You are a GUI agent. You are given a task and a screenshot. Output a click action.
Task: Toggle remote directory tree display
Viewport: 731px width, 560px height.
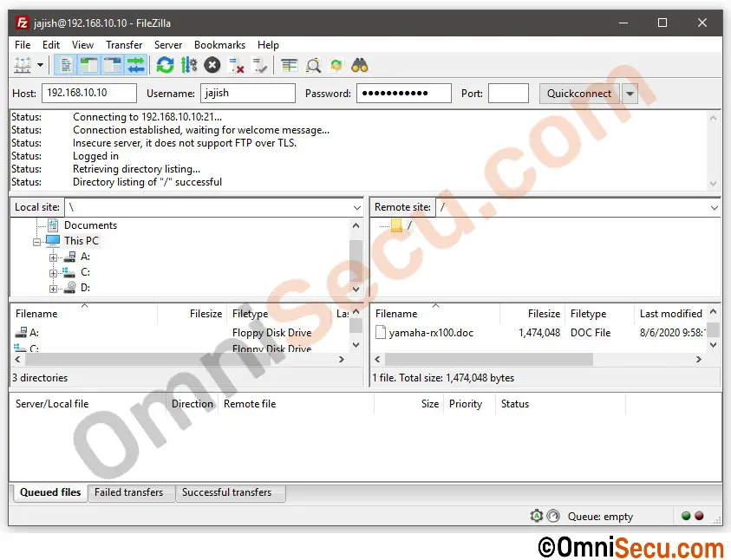[x=113, y=65]
